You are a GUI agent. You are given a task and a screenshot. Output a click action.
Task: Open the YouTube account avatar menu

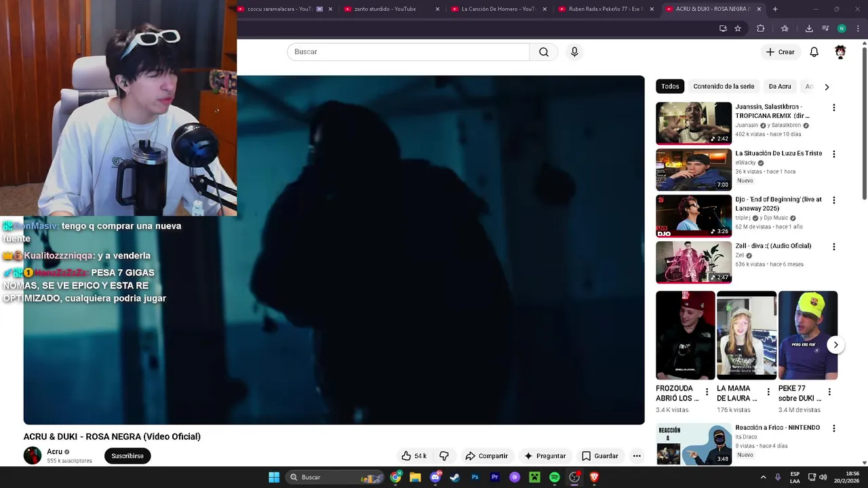pos(840,52)
